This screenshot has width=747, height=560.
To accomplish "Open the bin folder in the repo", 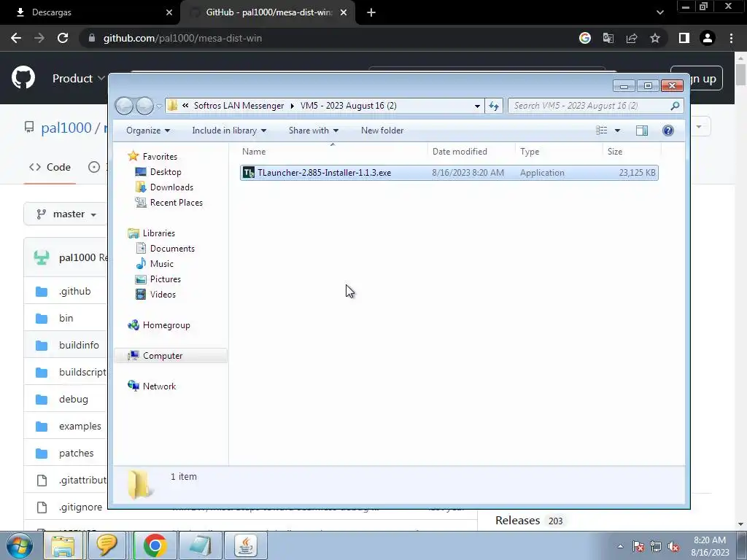I will [x=66, y=318].
